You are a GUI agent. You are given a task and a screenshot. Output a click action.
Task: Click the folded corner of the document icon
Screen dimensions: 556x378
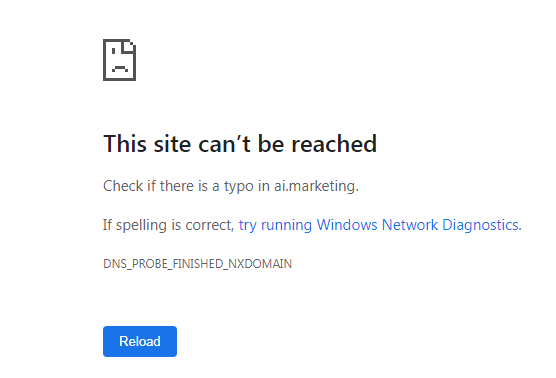coord(129,46)
